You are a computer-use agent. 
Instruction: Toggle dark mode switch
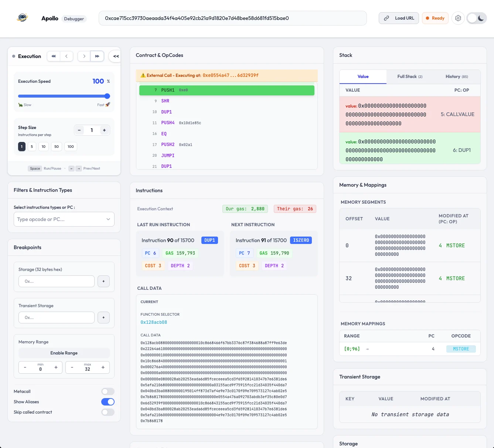coord(477,18)
